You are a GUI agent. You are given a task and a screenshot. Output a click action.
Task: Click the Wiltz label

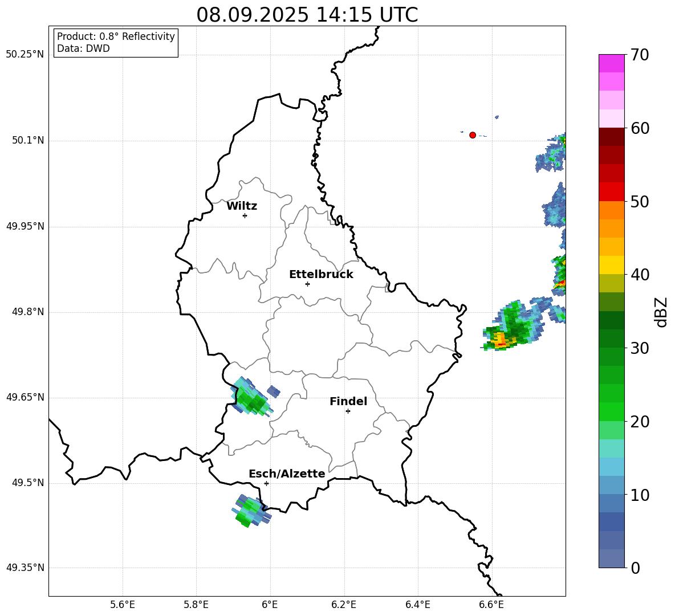click(242, 206)
